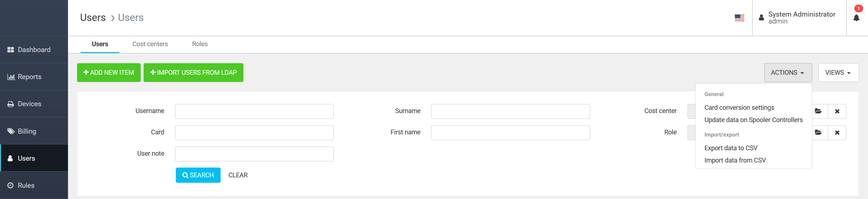Image resolution: width=868 pixels, height=199 pixels.
Task: Expand the VIEWS dropdown
Action: (838, 73)
